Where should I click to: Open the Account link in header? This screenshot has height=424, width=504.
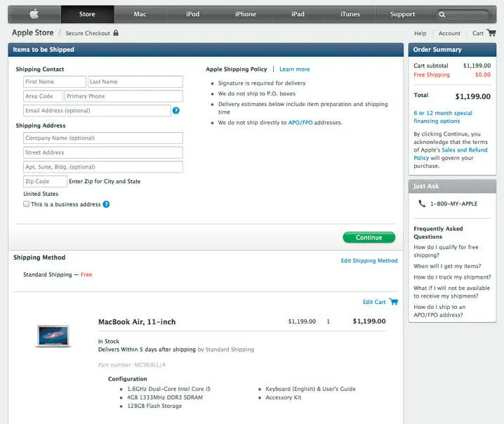449,33
